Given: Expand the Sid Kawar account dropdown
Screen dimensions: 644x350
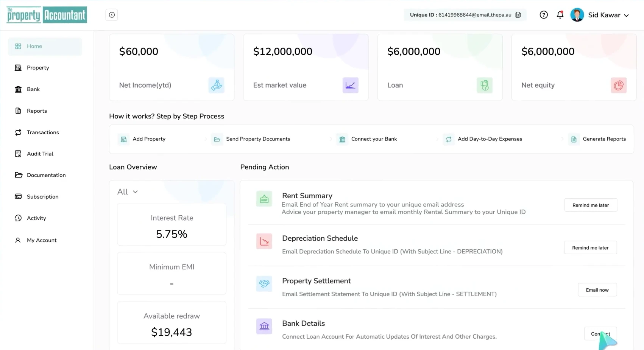Looking at the screenshot, I should tap(626, 16).
